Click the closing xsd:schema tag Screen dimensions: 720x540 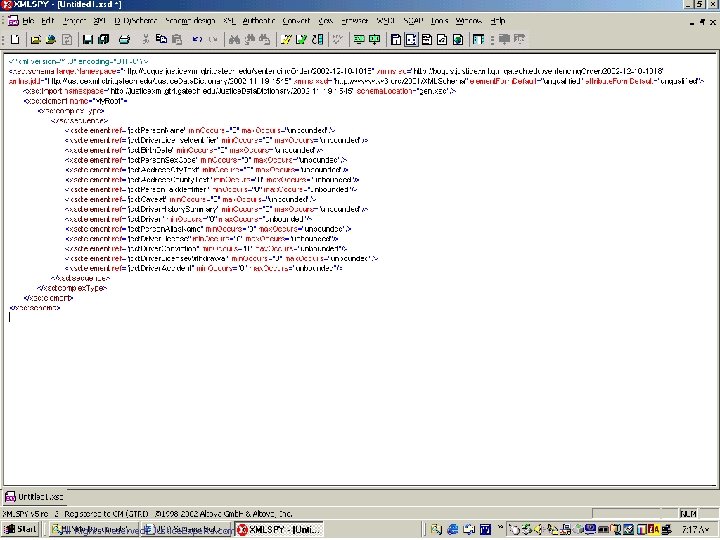tap(34, 308)
